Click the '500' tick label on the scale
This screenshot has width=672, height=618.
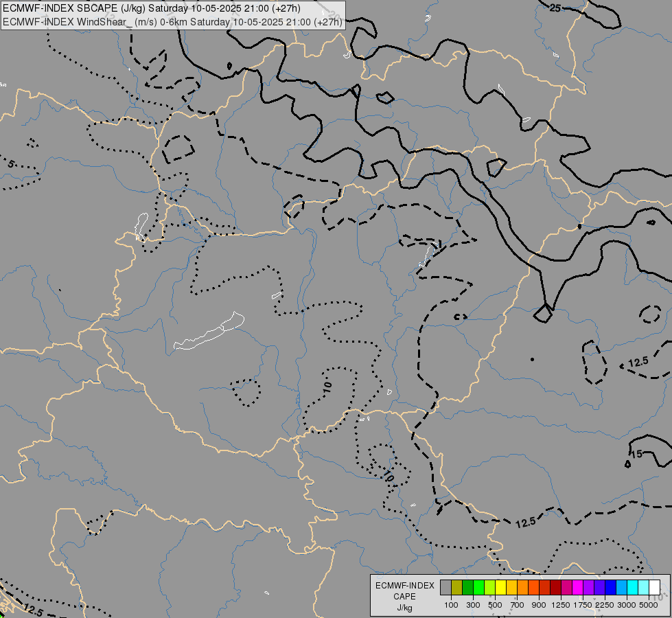pyautogui.click(x=495, y=605)
